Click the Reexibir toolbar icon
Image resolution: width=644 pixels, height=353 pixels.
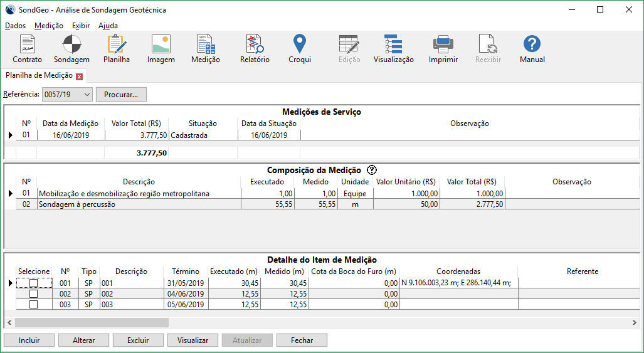pos(488,49)
